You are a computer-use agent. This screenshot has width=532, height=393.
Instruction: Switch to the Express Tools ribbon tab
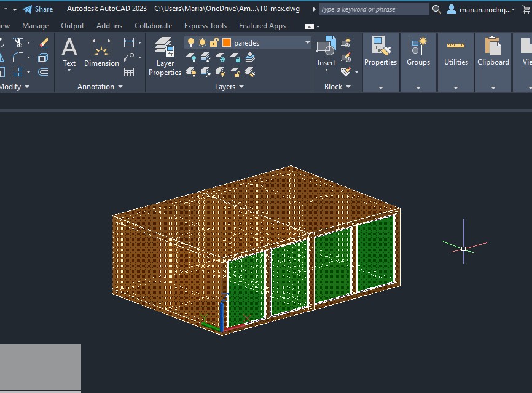click(205, 26)
